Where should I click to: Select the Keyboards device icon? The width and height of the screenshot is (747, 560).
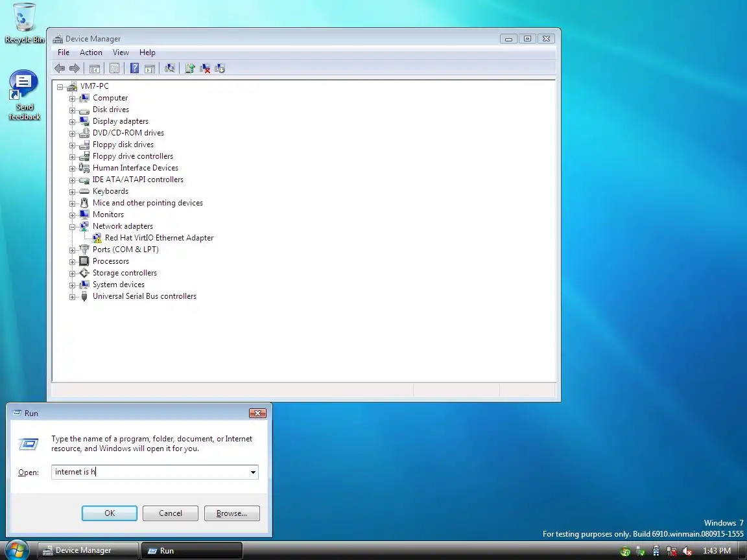[x=84, y=191]
